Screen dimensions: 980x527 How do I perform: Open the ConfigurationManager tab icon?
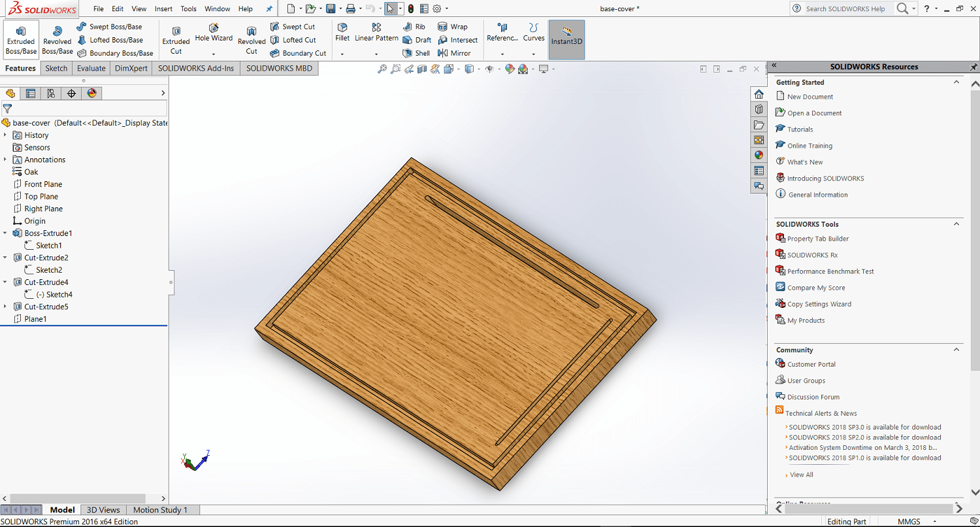(x=51, y=93)
